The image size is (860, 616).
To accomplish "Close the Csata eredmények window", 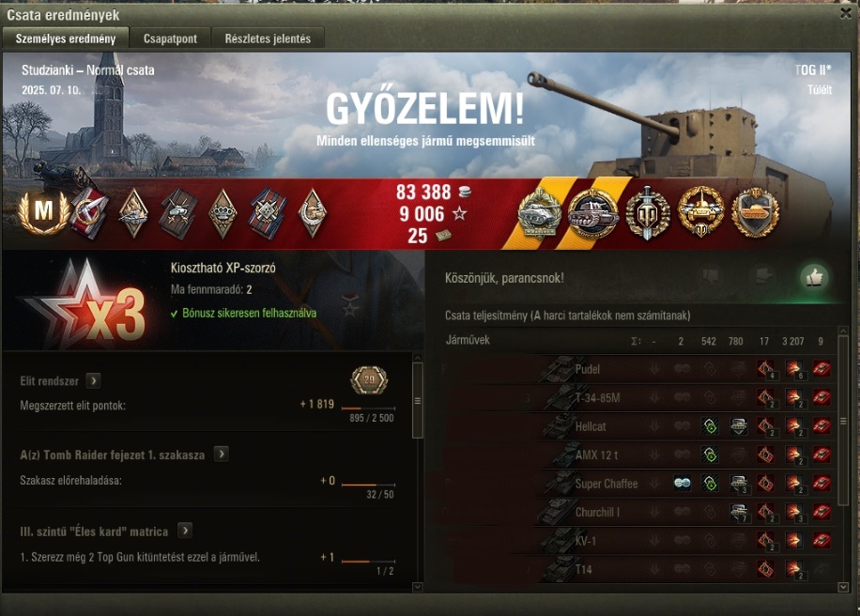I will click(x=846, y=13).
